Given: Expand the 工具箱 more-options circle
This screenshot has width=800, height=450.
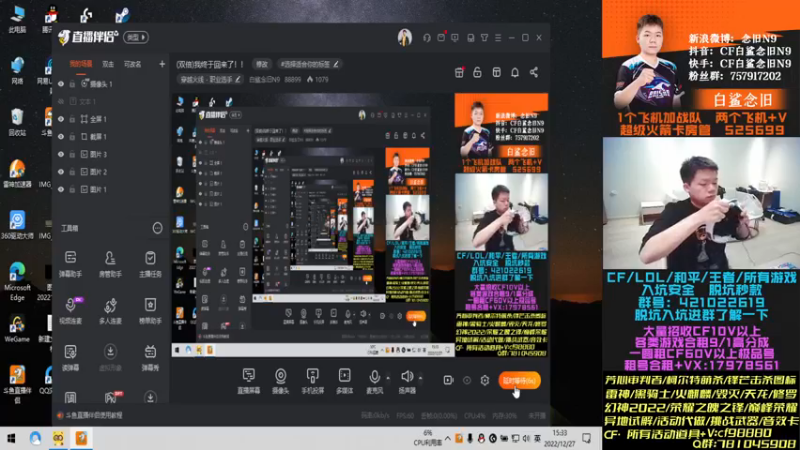Looking at the screenshot, I should pyautogui.click(x=158, y=228).
